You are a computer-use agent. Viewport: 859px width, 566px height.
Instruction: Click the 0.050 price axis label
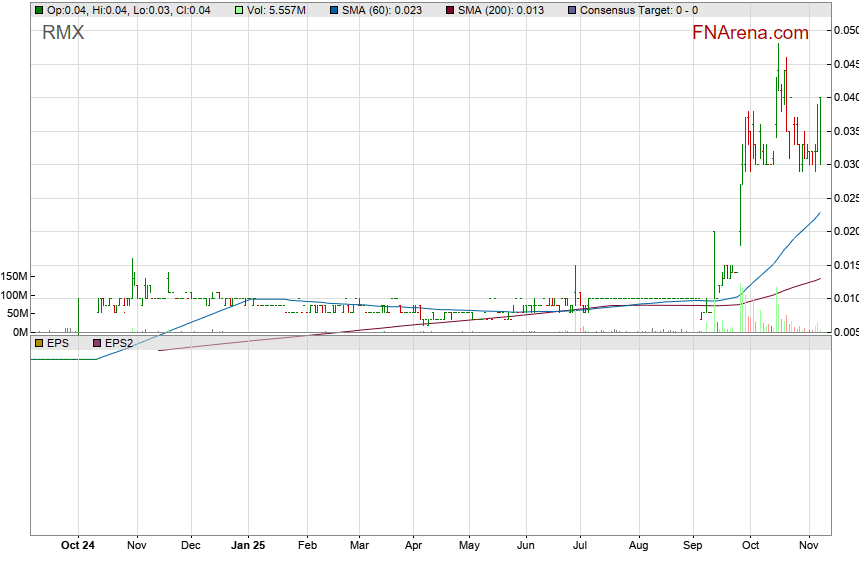845,31
